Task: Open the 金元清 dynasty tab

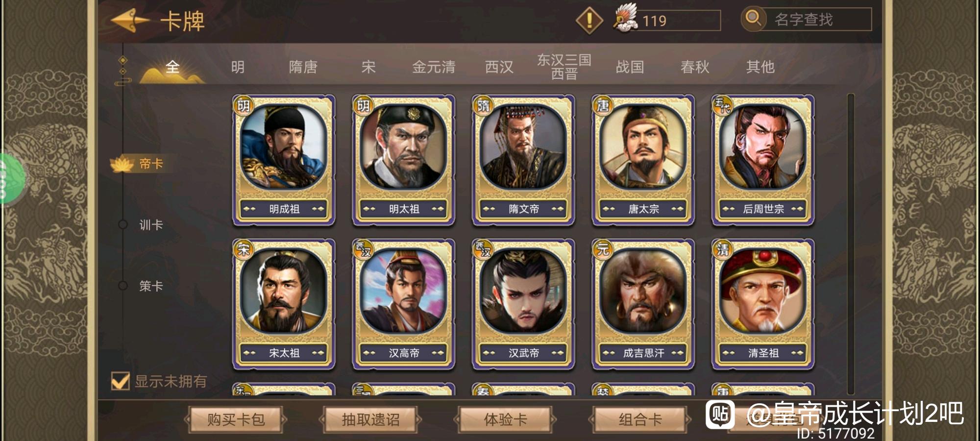Action: click(x=434, y=67)
